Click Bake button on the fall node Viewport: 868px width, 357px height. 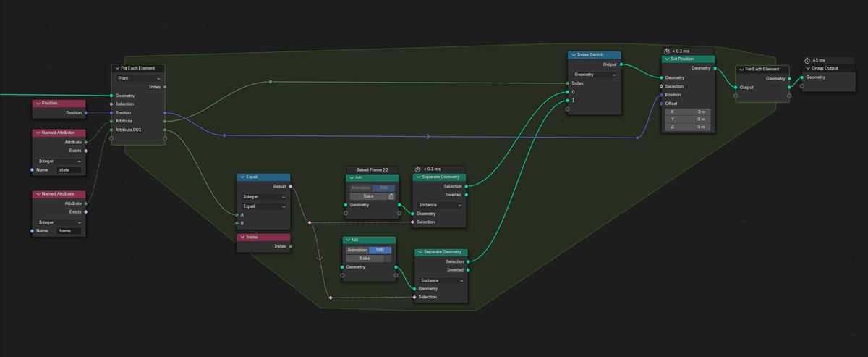pos(365,259)
